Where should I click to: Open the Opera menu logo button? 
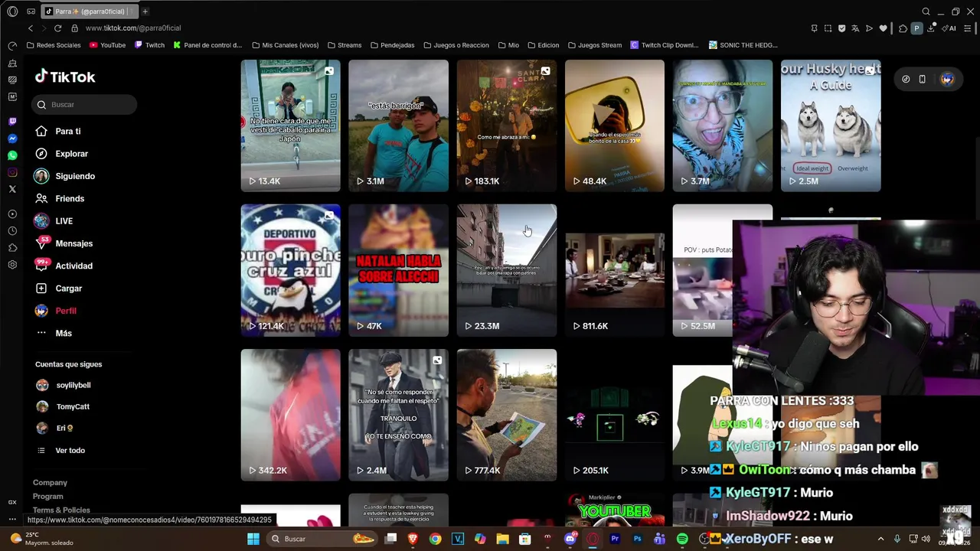(12, 11)
